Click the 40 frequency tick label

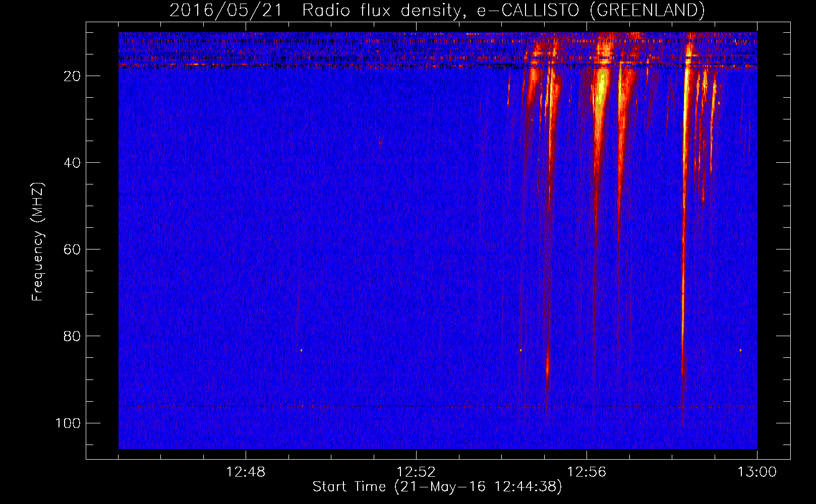(x=72, y=163)
